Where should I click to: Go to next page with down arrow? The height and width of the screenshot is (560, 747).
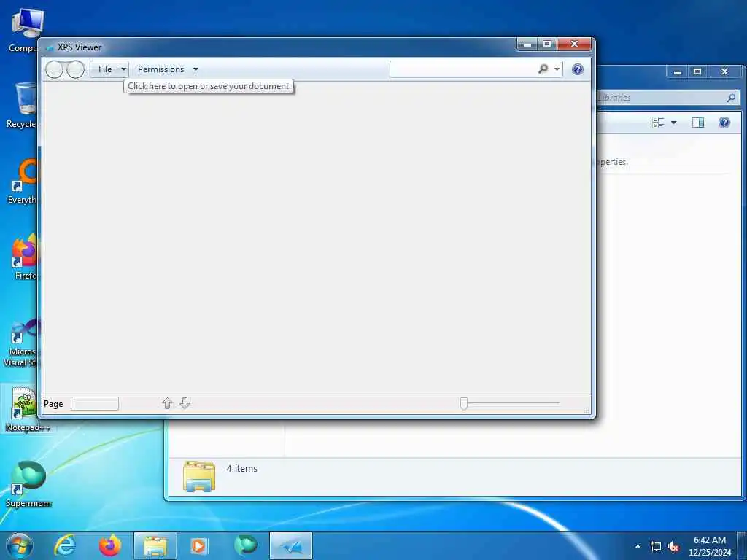[185, 403]
